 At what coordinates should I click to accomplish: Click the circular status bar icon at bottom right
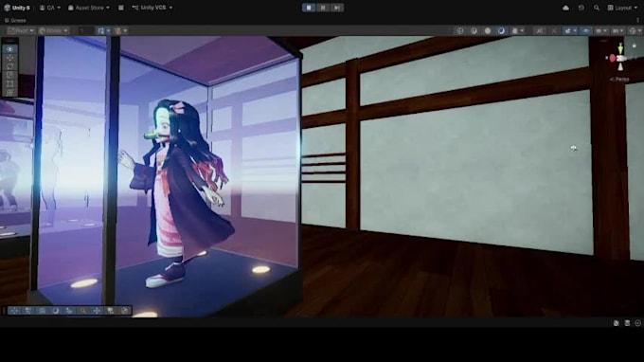pos(637,323)
